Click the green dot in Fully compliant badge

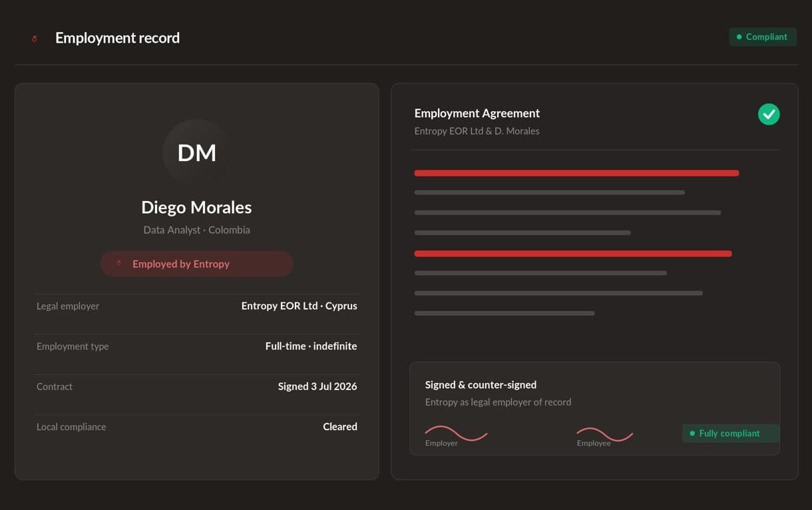(692, 433)
